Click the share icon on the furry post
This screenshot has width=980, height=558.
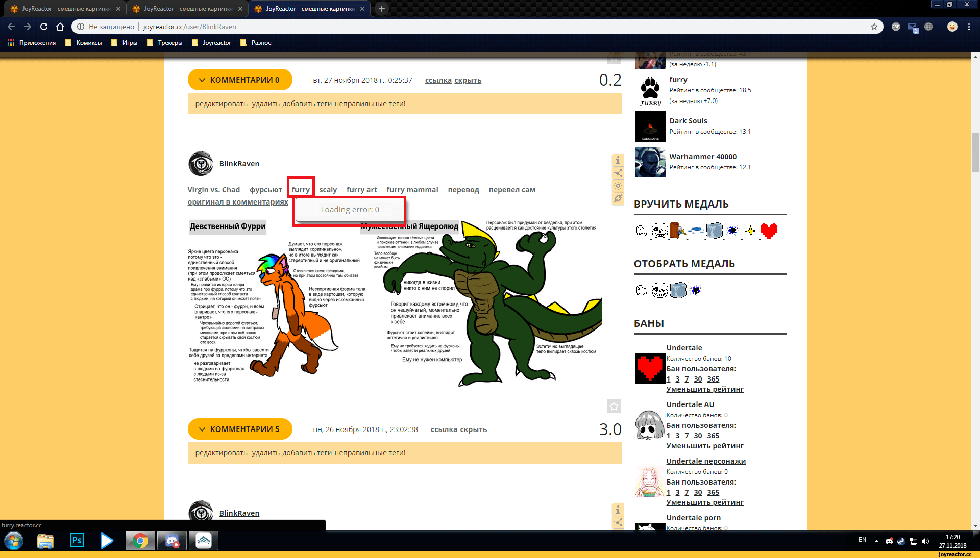tap(618, 173)
